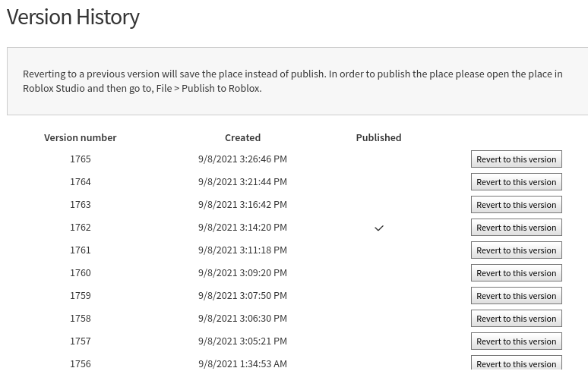
Task: Revert to version 1756
Action: (517, 363)
